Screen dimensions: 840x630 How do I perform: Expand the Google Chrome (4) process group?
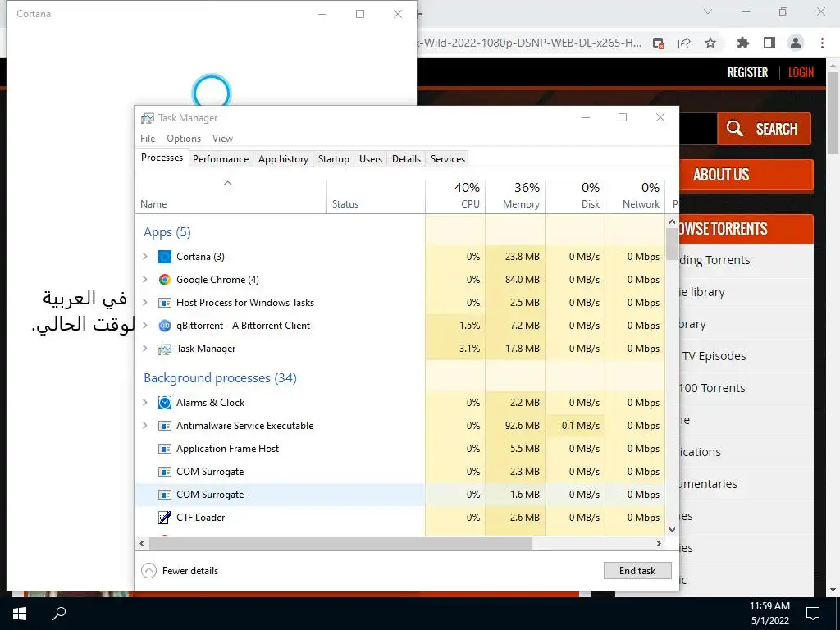pos(144,280)
